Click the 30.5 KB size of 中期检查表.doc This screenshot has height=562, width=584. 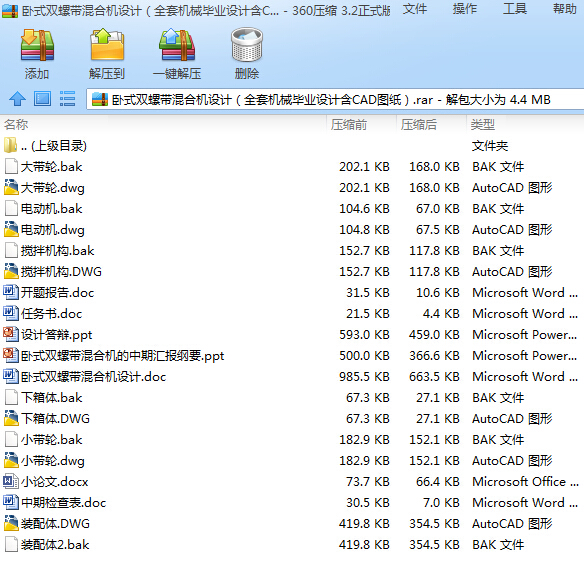368,502
